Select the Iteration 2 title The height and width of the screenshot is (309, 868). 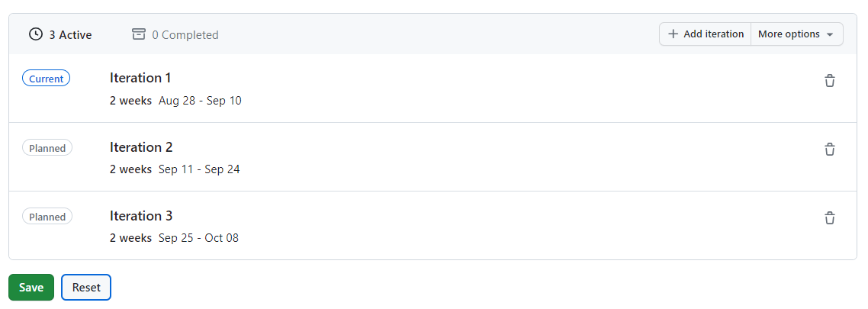141,147
